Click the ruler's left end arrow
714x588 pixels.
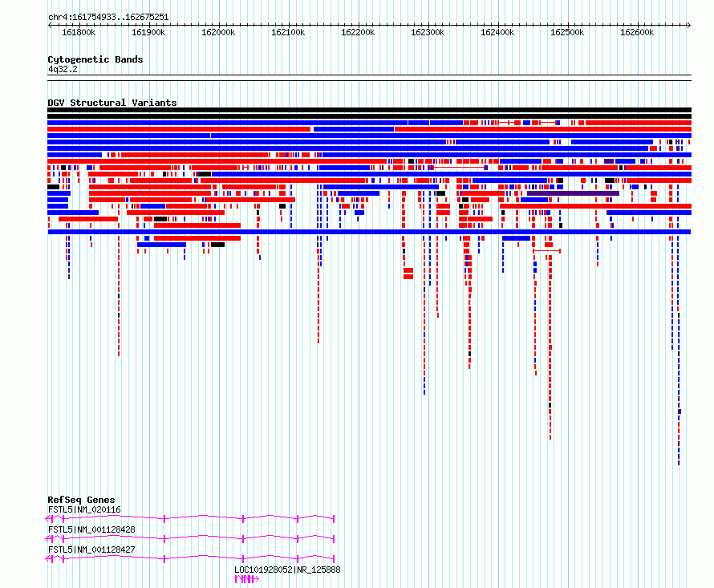pos(50,26)
